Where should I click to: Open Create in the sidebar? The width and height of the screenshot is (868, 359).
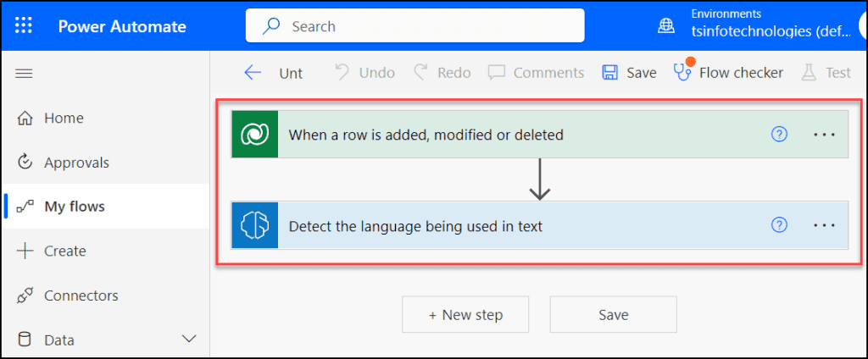coord(105,251)
